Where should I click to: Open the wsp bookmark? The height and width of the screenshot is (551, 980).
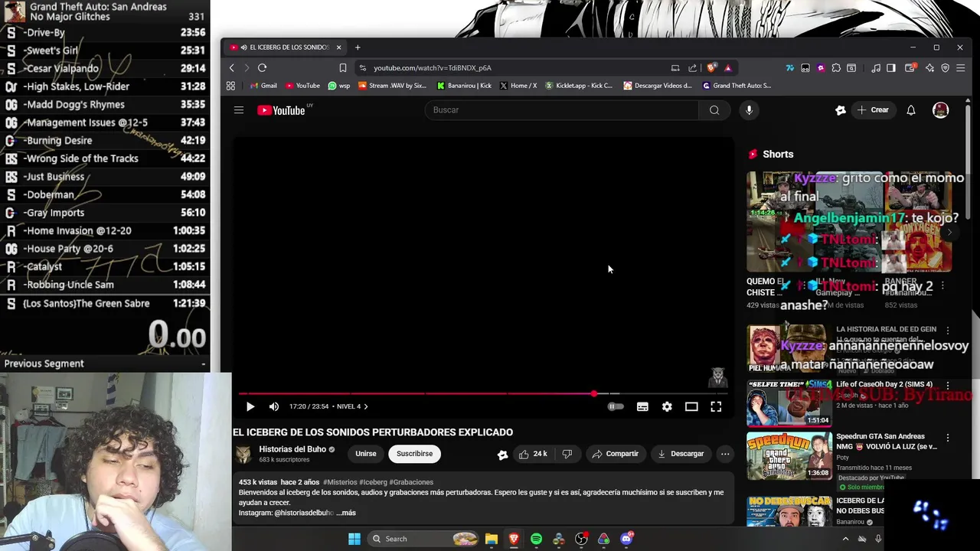coord(338,86)
